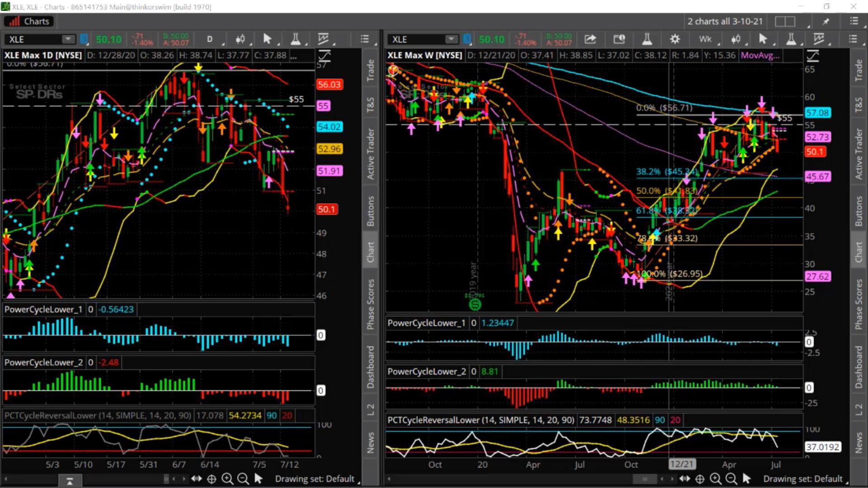
Task: Open left sidebar Dashboard tab
Action: (x=370, y=367)
